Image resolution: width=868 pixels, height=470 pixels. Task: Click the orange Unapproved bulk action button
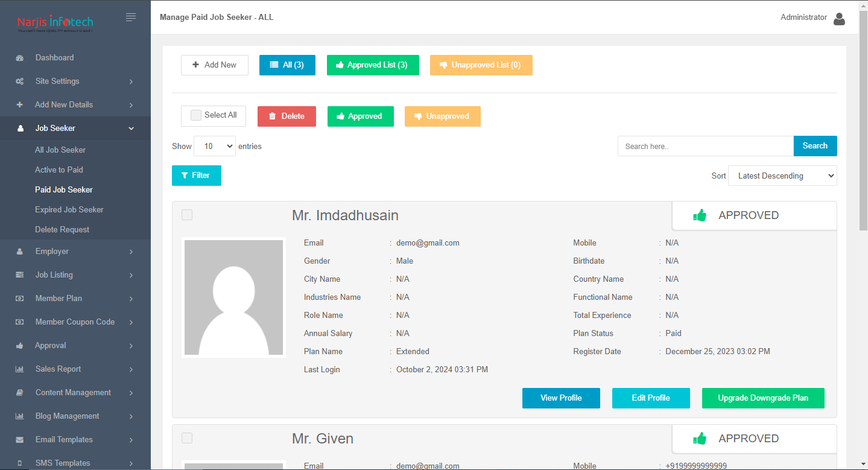(x=443, y=116)
